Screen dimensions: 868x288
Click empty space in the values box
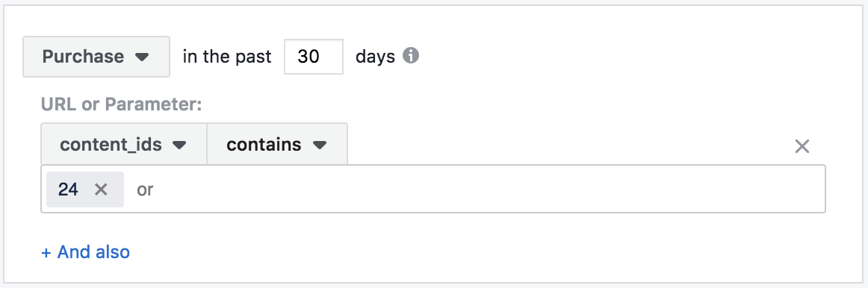click(487, 190)
